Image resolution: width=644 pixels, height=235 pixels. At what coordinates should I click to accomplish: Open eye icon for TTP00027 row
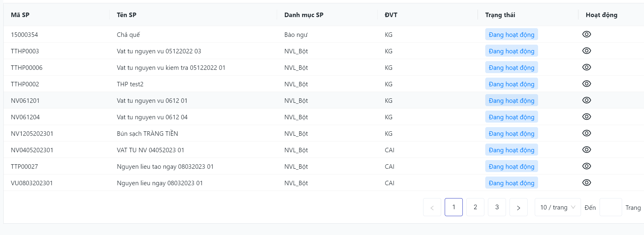pyautogui.click(x=586, y=166)
